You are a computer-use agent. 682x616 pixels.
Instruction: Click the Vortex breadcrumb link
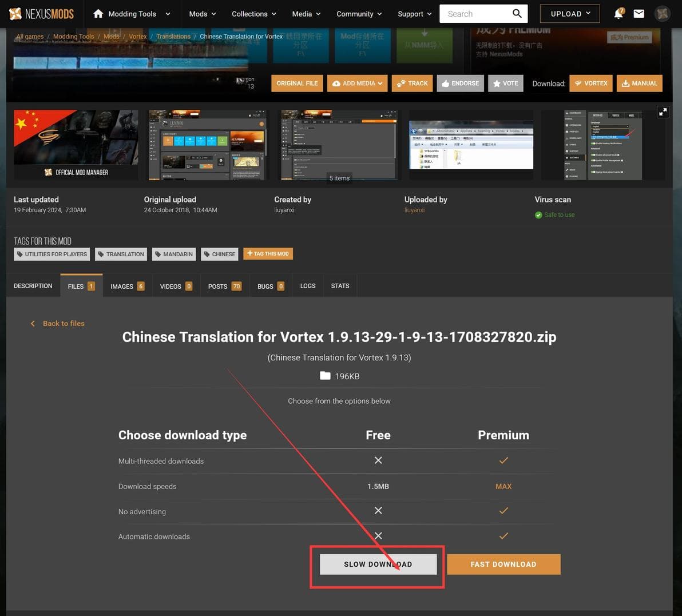pyautogui.click(x=137, y=37)
